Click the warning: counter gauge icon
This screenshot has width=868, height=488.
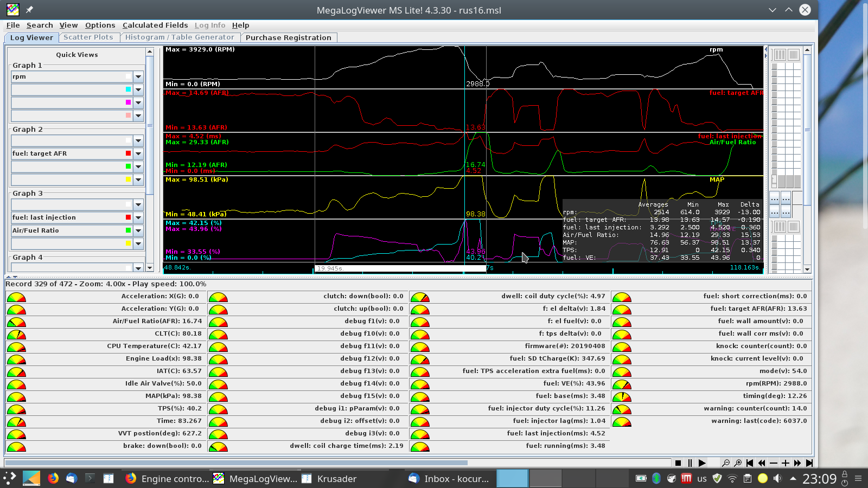pos(622,409)
